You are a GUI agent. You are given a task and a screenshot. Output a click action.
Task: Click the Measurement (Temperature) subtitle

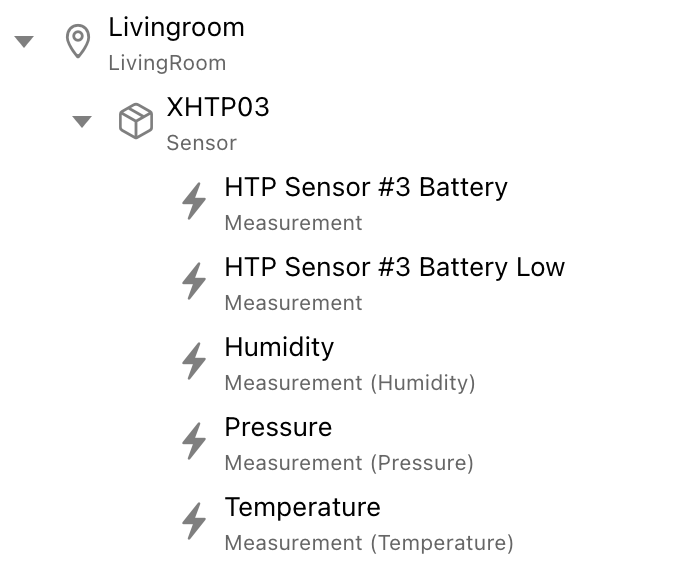(x=368, y=543)
